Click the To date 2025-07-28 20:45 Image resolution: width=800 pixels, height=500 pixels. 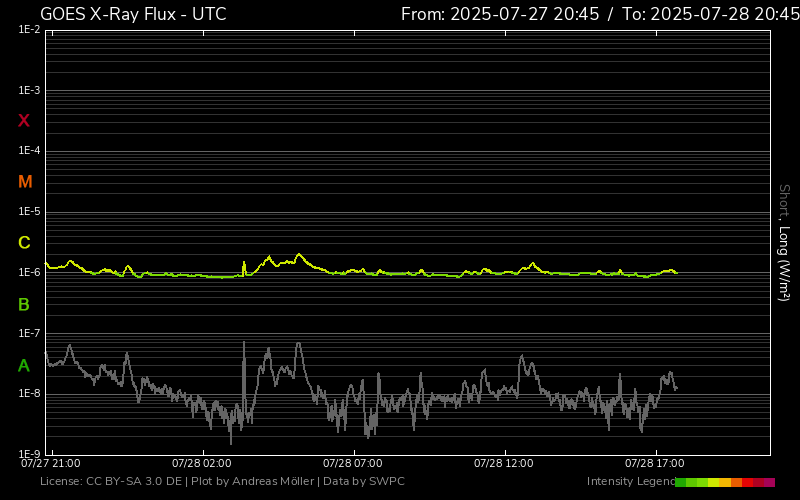(x=708, y=14)
